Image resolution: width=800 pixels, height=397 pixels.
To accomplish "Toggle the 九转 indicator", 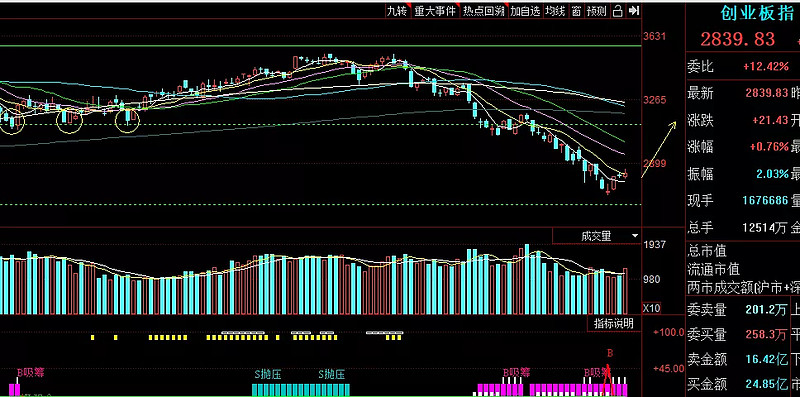I will click(397, 11).
